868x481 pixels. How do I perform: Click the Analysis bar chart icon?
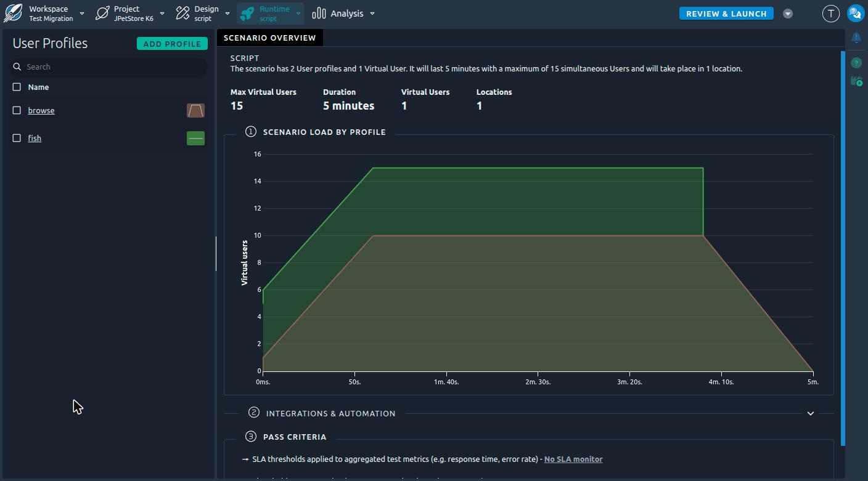tap(319, 14)
